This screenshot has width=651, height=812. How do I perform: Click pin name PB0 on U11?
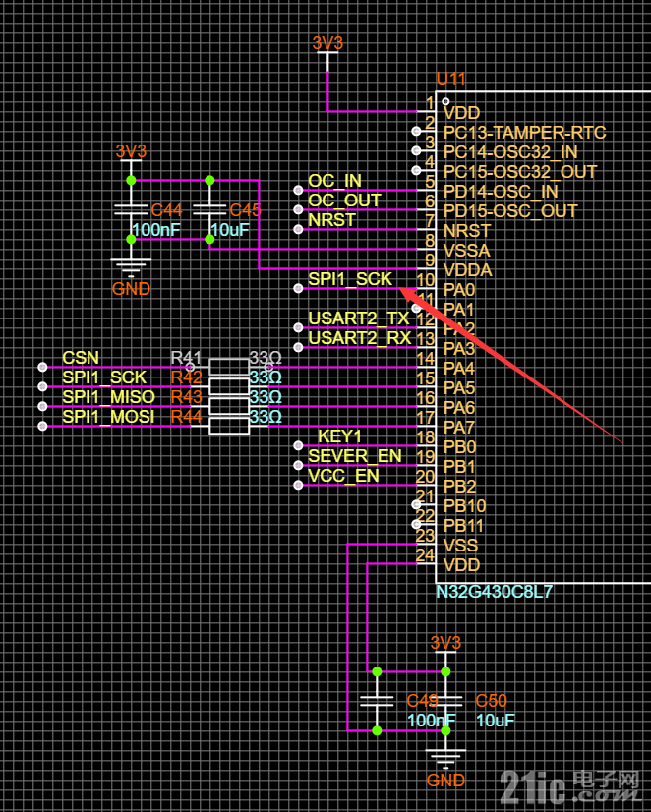(459, 447)
